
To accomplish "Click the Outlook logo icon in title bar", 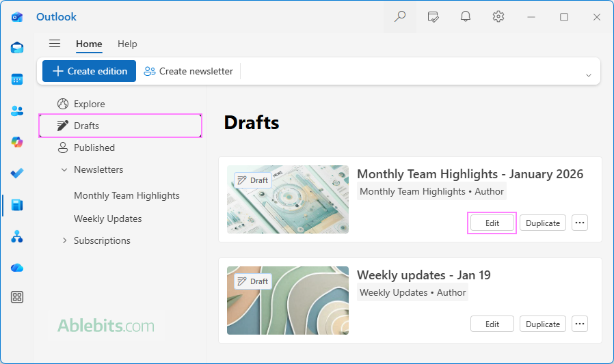I will (x=17, y=17).
